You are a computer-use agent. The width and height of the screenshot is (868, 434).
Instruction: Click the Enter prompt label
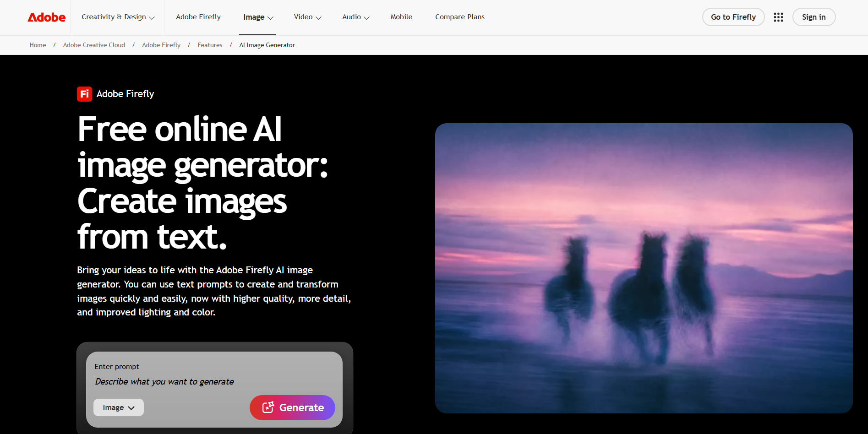click(x=117, y=367)
